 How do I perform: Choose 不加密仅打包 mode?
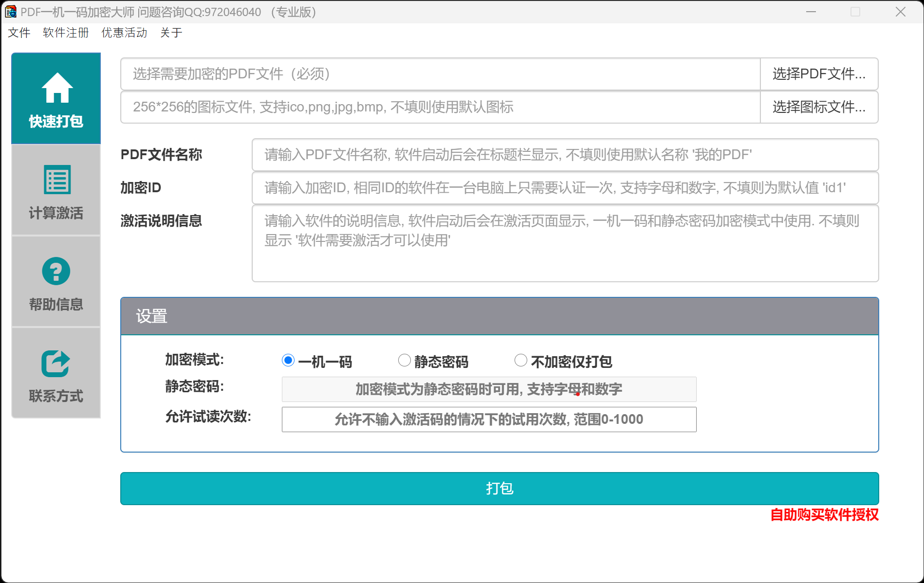click(521, 360)
